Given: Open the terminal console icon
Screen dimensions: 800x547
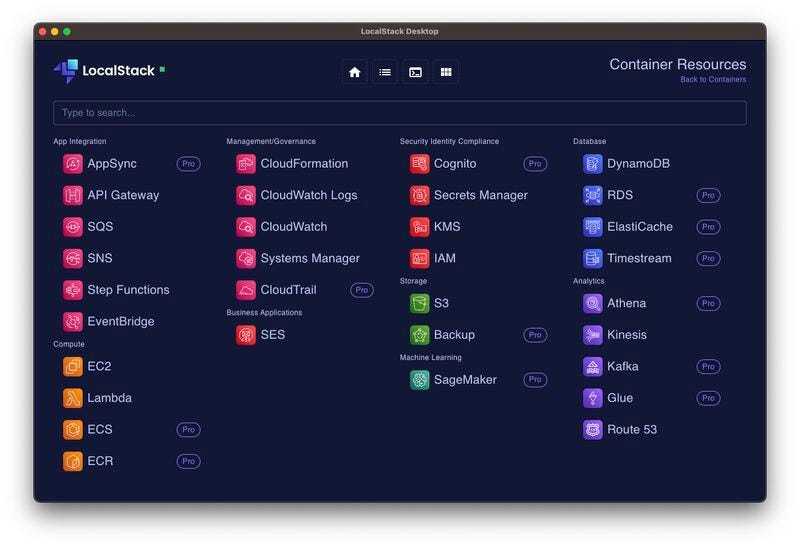Looking at the screenshot, I should 415,72.
